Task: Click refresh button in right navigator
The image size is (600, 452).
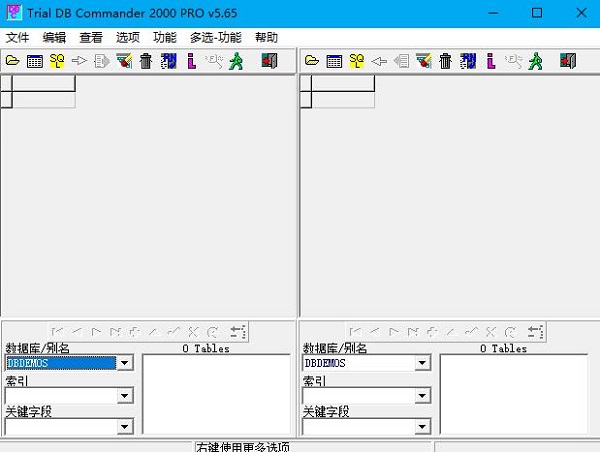Action: (x=510, y=331)
